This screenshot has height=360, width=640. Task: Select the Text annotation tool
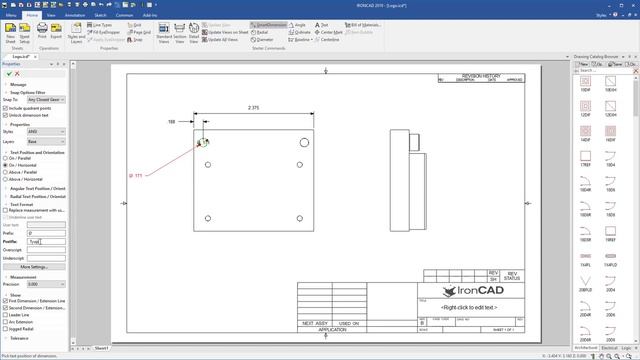(321, 25)
